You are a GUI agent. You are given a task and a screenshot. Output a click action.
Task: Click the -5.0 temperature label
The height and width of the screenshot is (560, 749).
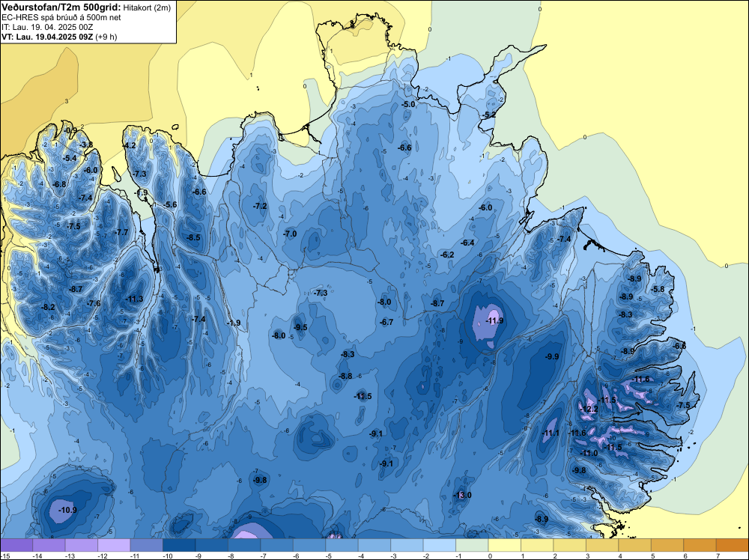(x=408, y=104)
